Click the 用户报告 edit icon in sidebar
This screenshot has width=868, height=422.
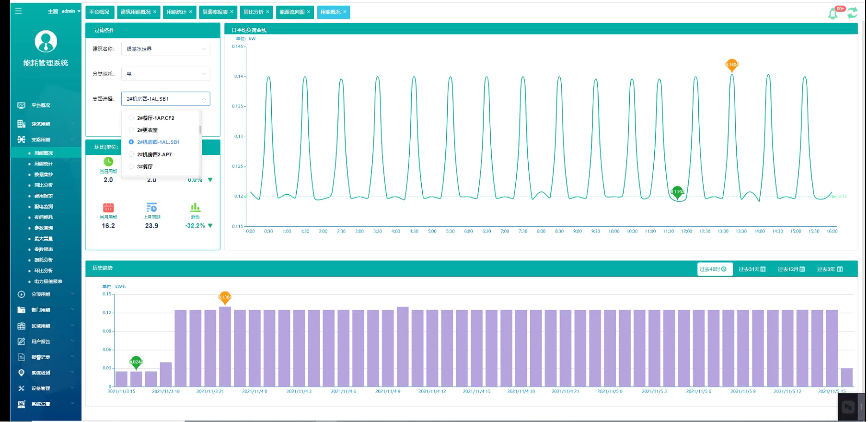tap(21, 342)
